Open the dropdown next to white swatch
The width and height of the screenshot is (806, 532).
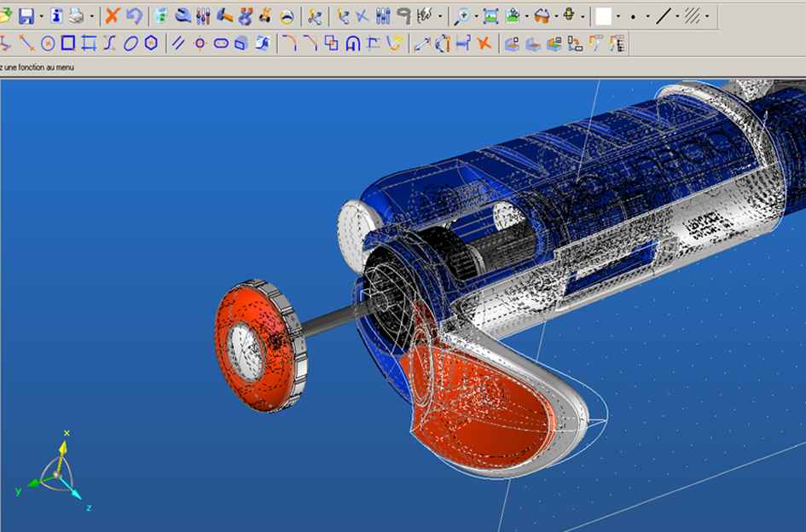(x=618, y=16)
